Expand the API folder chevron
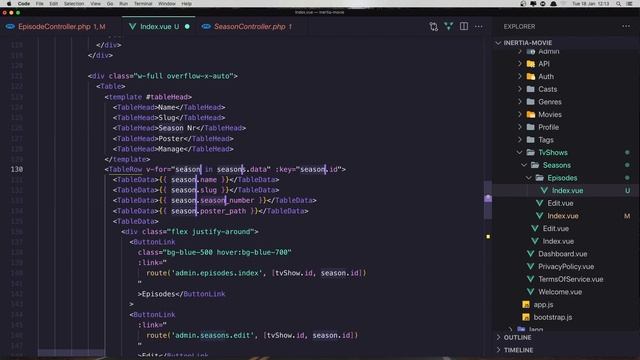640x360 pixels. 520,64
